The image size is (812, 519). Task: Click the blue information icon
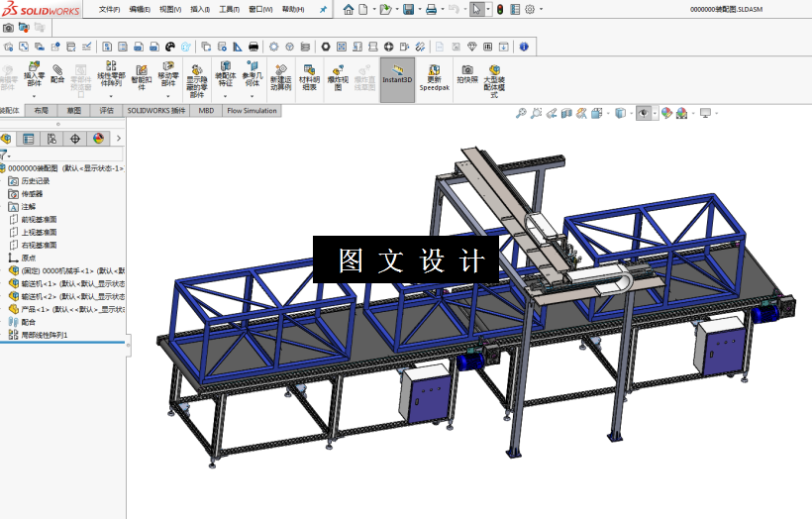(x=524, y=47)
